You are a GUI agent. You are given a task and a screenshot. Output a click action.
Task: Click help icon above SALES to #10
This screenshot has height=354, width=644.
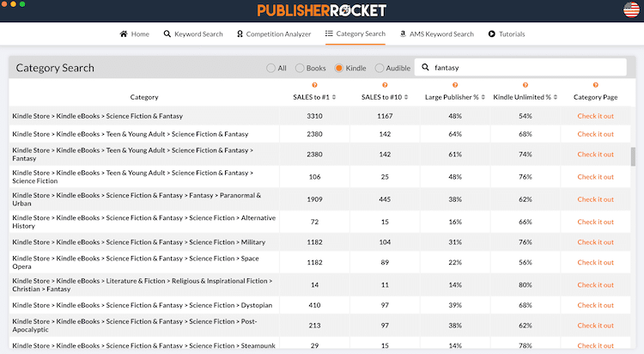[x=385, y=85]
